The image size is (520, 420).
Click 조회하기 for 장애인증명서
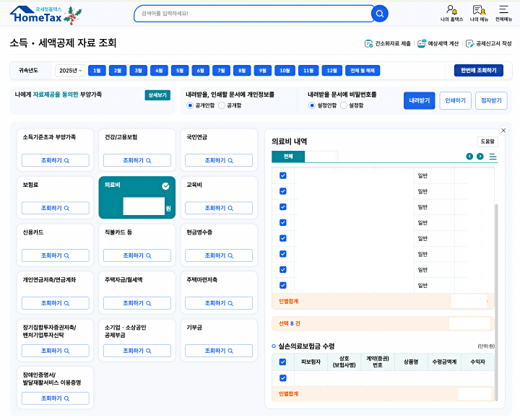coord(56,398)
